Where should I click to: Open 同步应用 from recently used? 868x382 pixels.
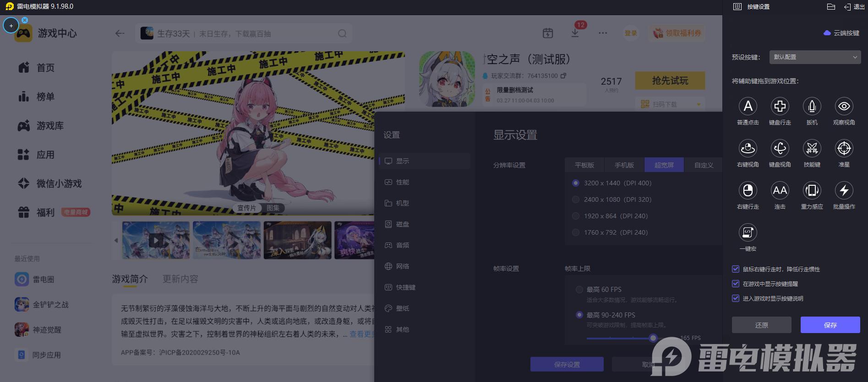(38, 355)
